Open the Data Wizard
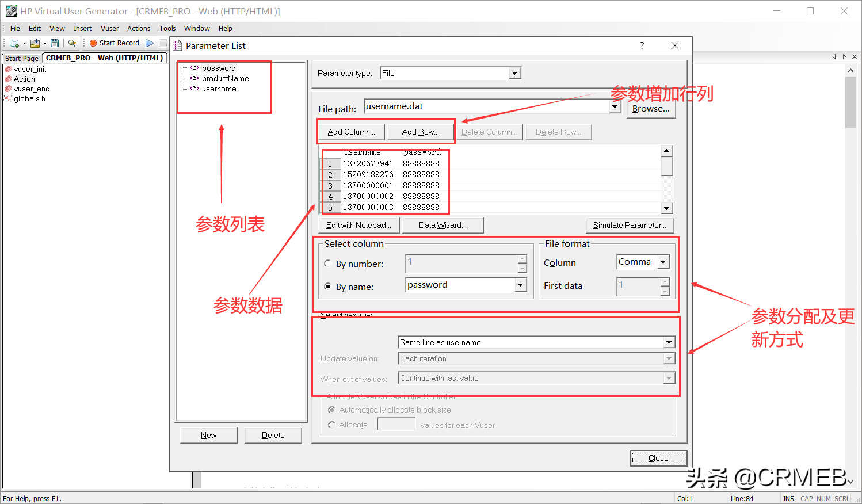 (443, 225)
